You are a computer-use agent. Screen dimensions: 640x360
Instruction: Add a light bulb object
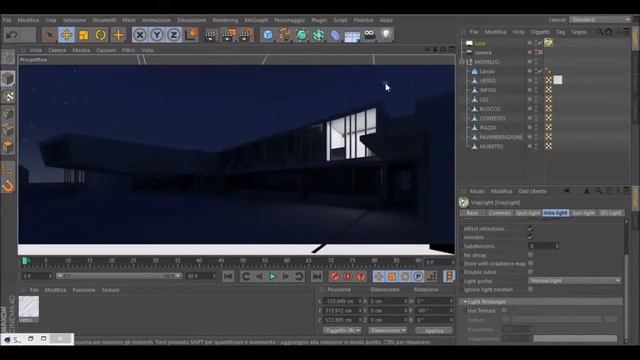pyautogui.click(x=386, y=35)
